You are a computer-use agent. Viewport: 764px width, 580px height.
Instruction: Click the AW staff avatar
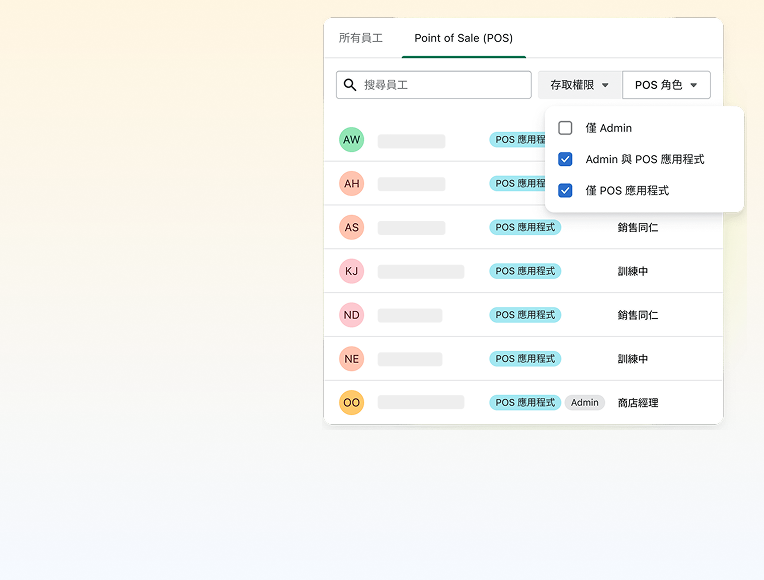[x=351, y=140]
